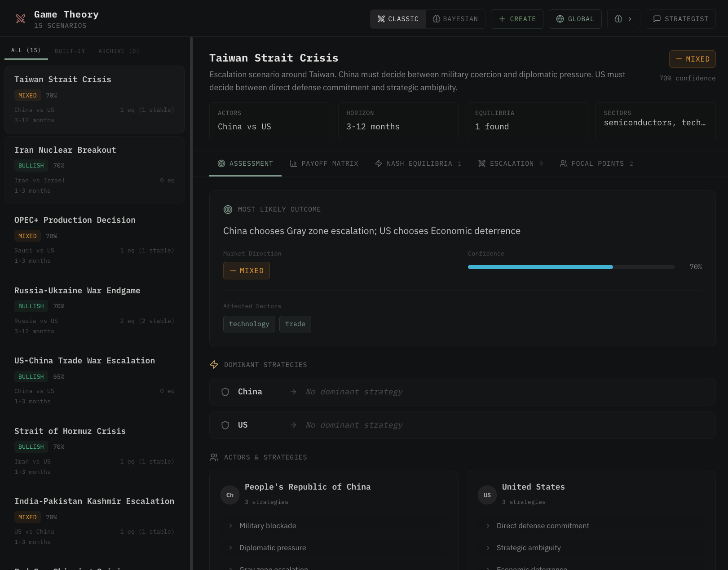Select the Taiwan Strait Crisis scenario card
Screen dimensions: 728x570
pos(94,99)
